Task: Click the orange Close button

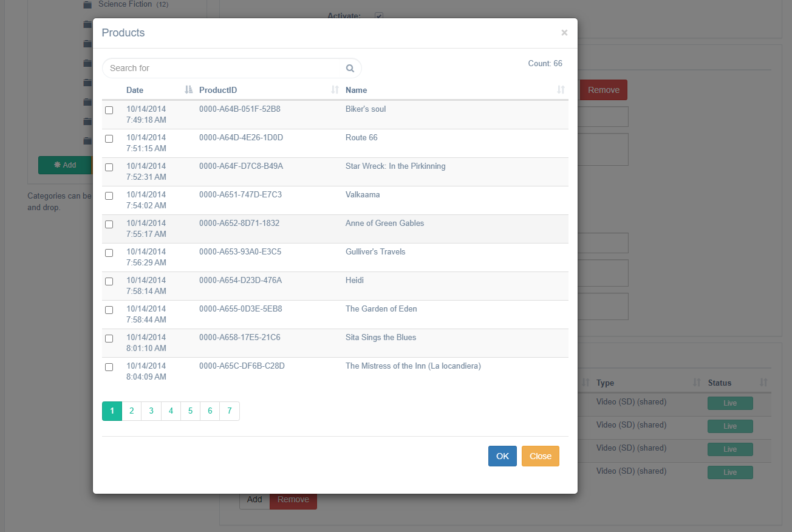Action: pyautogui.click(x=540, y=456)
